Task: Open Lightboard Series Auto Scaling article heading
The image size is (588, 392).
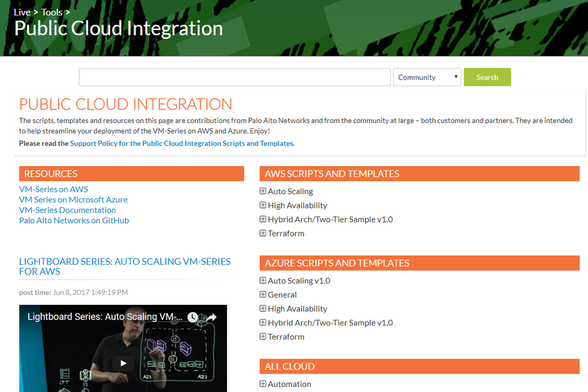Action: (125, 266)
